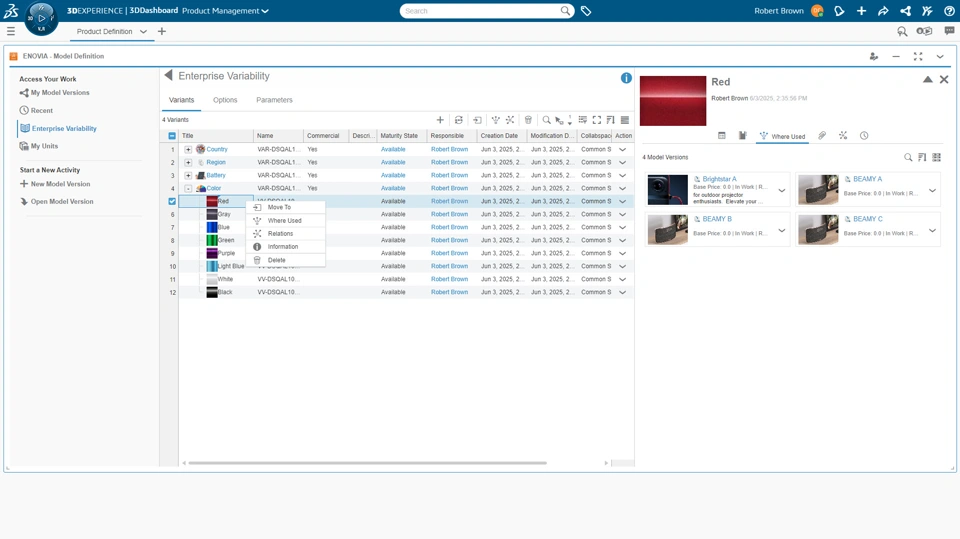
Task: Open the Product Definition tab dropdown arrow
Action: 143,31
